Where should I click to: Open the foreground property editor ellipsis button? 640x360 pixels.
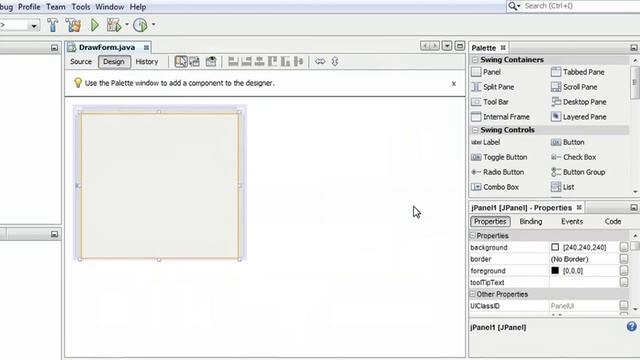[x=624, y=271]
